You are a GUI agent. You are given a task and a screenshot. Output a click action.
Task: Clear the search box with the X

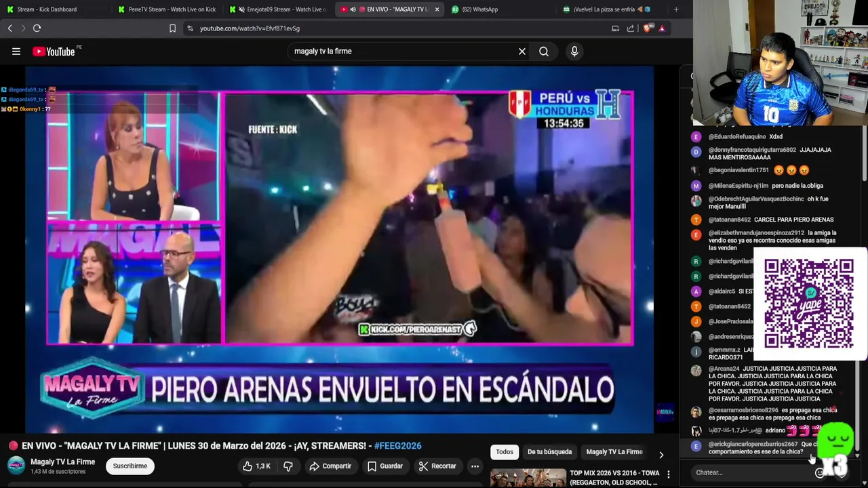click(x=522, y=52)
